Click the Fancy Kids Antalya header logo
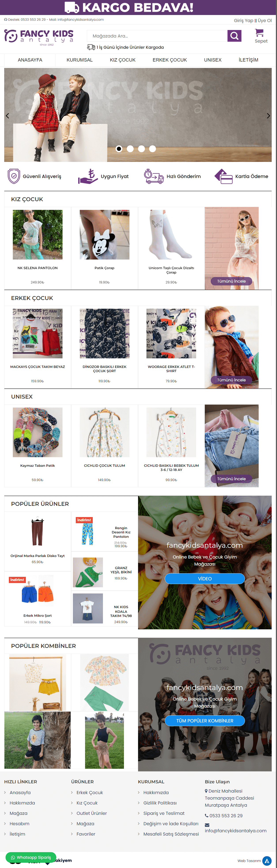277x868 pixels. coord(39,37)
